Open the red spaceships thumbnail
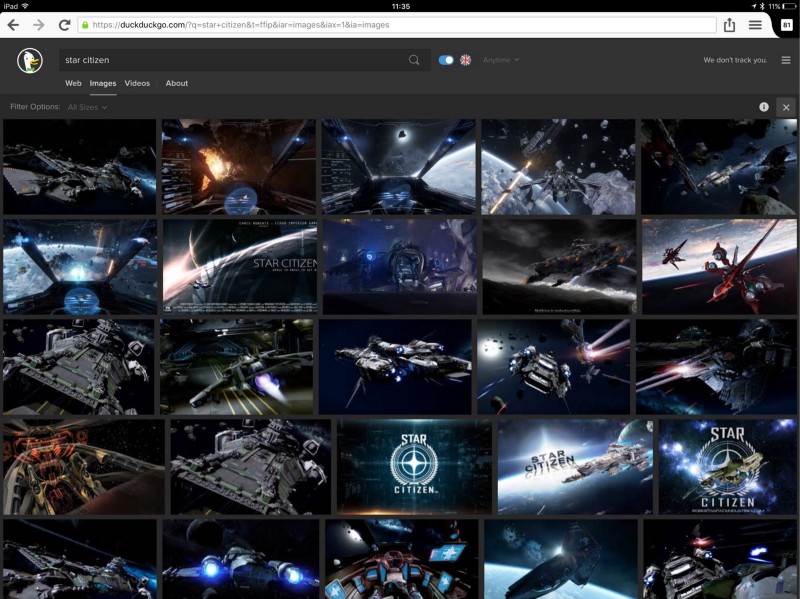This screenshot has height=599, width=800. click(x=719, y=266)
